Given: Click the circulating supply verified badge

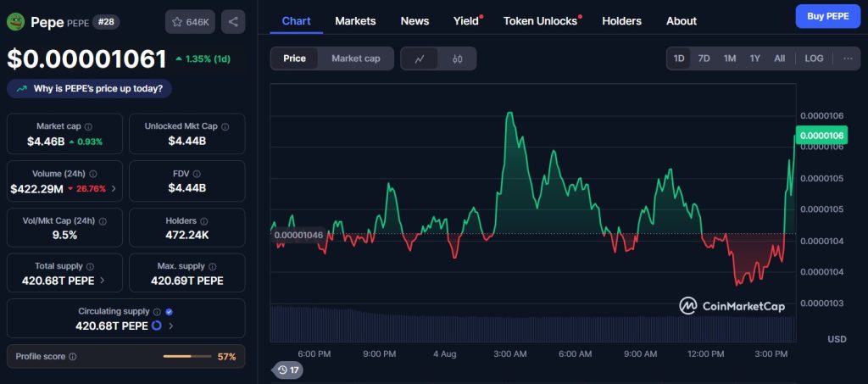Looking at the screenshot, I should click(169, 312).
